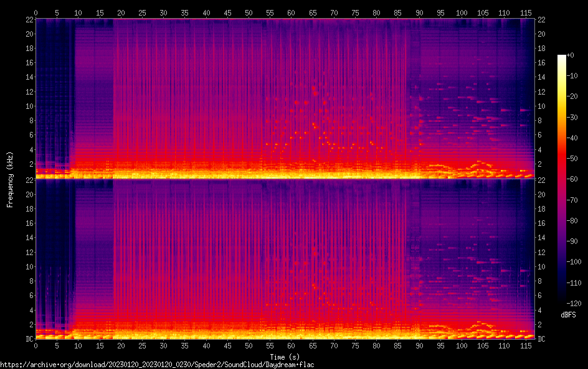This screenshot has width=588, height=369.
Task: Click the 115 second mark on bottom time axis
Action: (x=526, y=345)
